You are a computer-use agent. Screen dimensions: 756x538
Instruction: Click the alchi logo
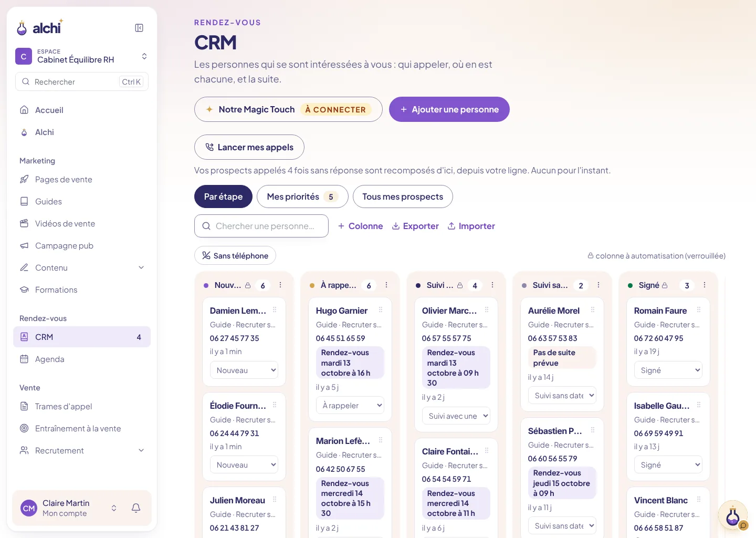coord(40,27)
